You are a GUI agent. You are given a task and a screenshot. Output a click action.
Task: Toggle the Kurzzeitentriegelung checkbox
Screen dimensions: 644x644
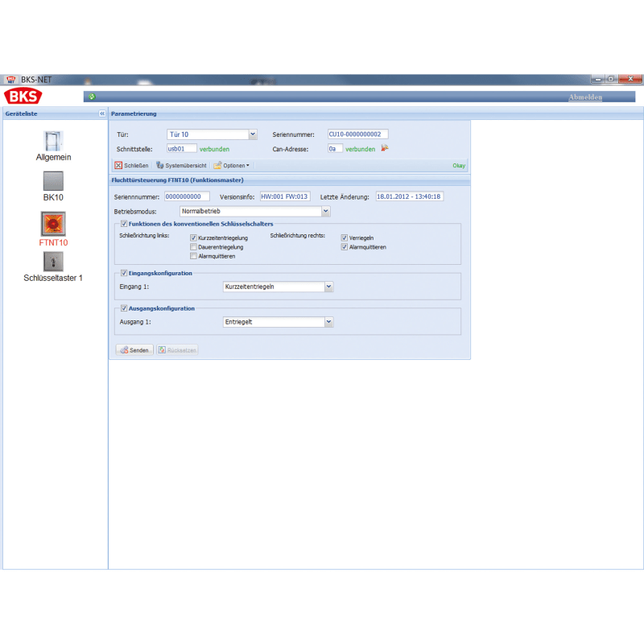click(194, 238)
